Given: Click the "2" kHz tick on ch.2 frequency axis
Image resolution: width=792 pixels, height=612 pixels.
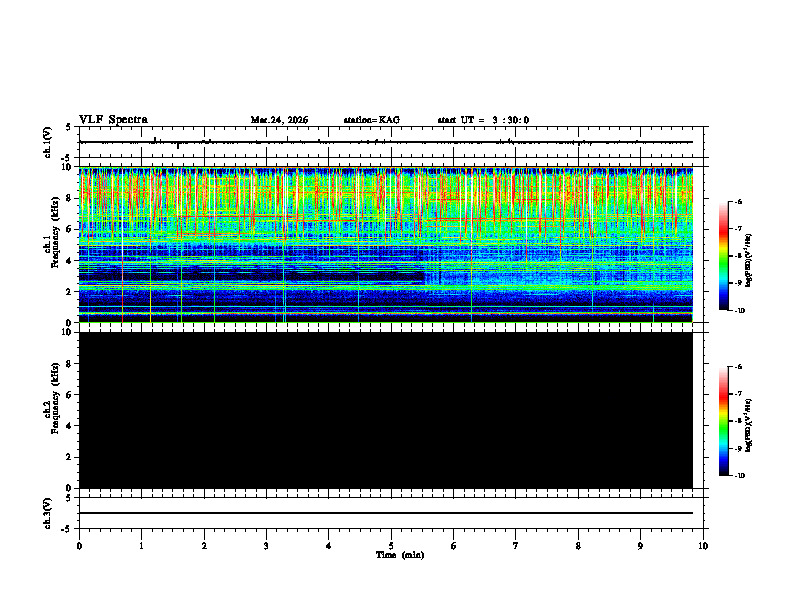Looking at the screenshot, I should click(70, 457).
